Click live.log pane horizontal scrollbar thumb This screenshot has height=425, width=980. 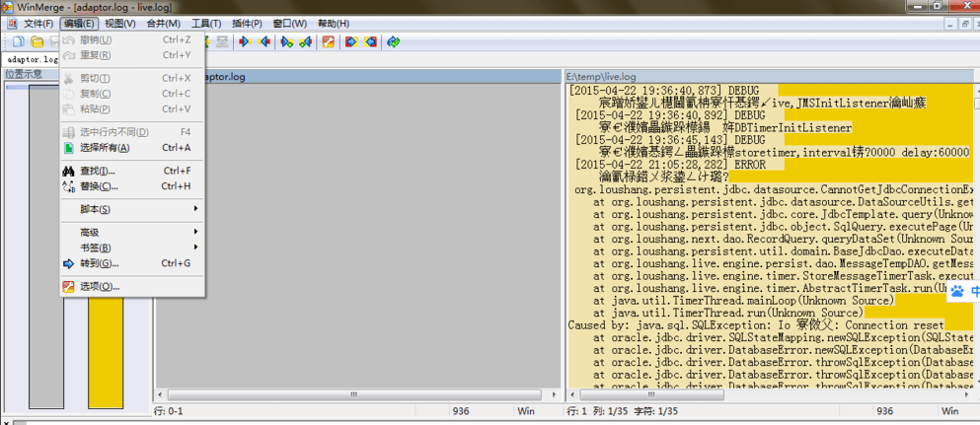click(652, 395)
